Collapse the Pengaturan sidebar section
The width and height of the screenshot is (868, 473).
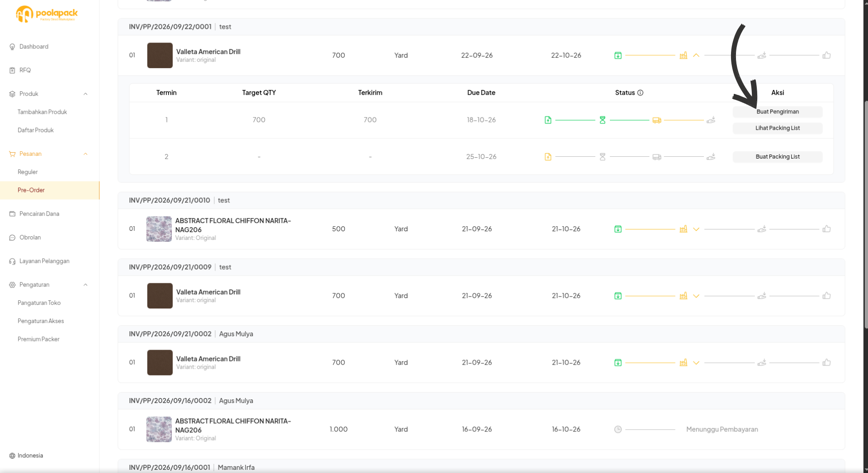[x=85, y=285]
